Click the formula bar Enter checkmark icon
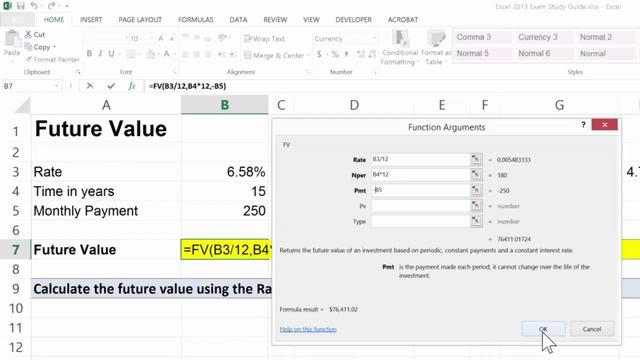This screenshot has height=360, width=640. tap(111, 86)
